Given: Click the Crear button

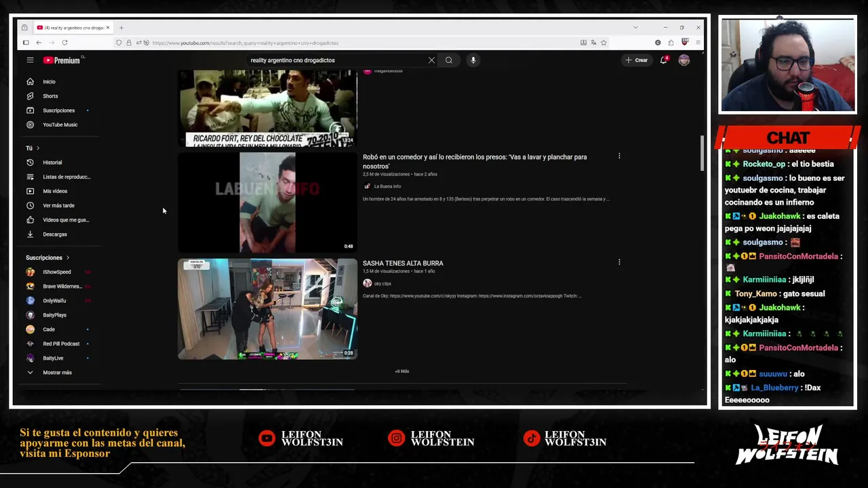Looking at the screenshot, I should [637, 60].
